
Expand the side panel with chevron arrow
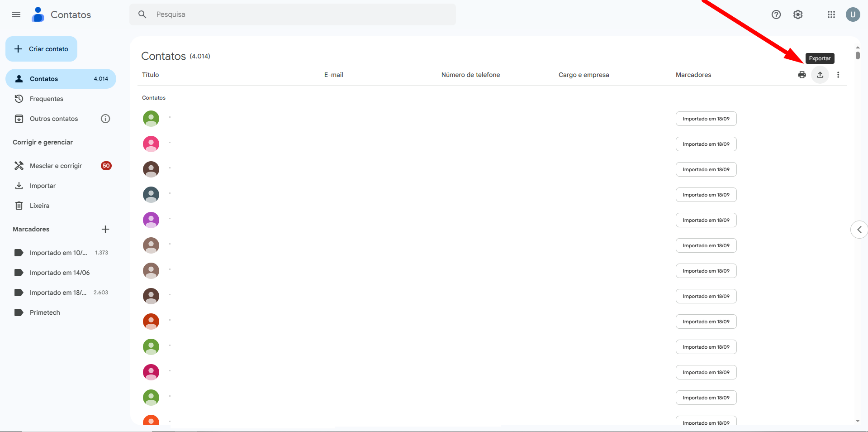point(859,230)
